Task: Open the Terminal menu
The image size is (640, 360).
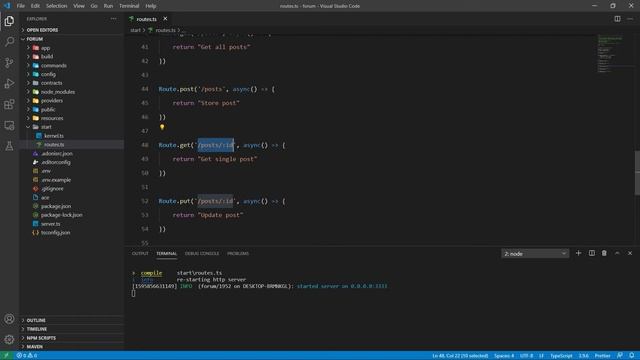Action: [x=129, y=6]
